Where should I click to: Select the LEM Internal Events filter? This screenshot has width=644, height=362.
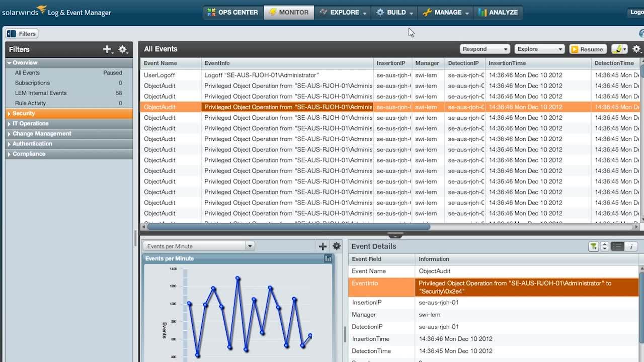pos(41,93)
